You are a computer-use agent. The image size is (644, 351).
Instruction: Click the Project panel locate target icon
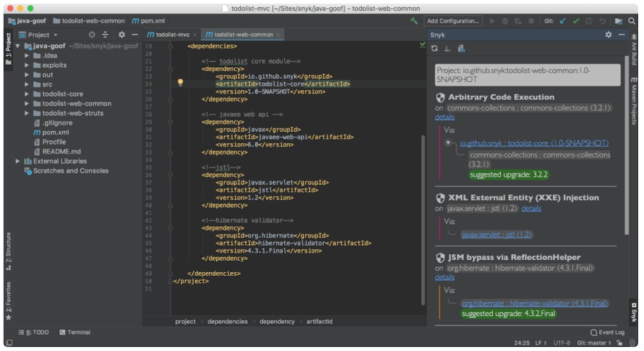[x=92, y=35]
